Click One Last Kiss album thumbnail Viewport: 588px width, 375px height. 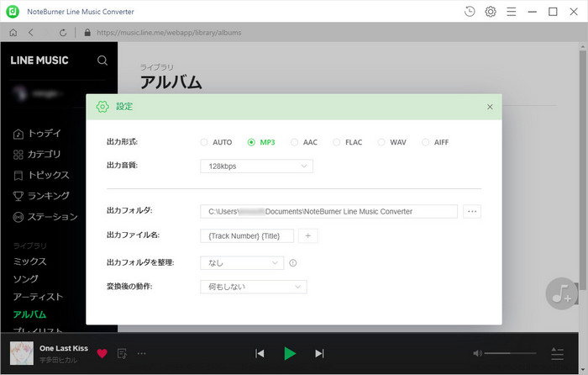[22, 353]
